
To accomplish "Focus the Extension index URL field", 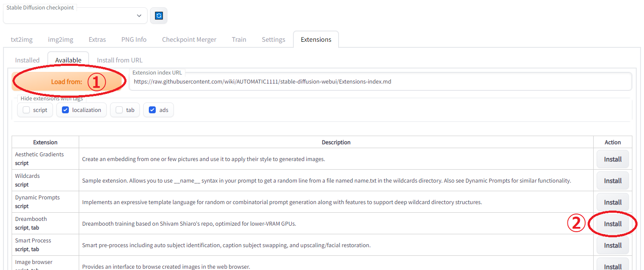I will 381,81.
